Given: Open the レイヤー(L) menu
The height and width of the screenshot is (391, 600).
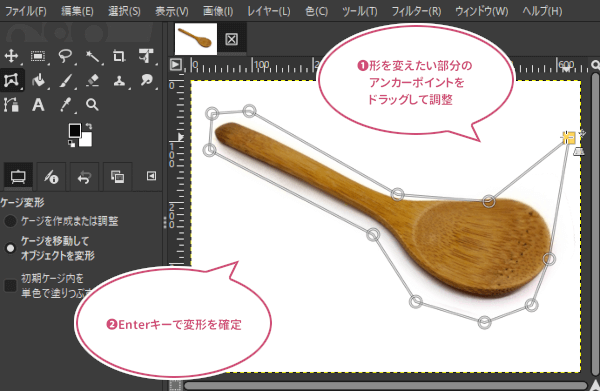Looking at the screenshot, I should (269, 11).
